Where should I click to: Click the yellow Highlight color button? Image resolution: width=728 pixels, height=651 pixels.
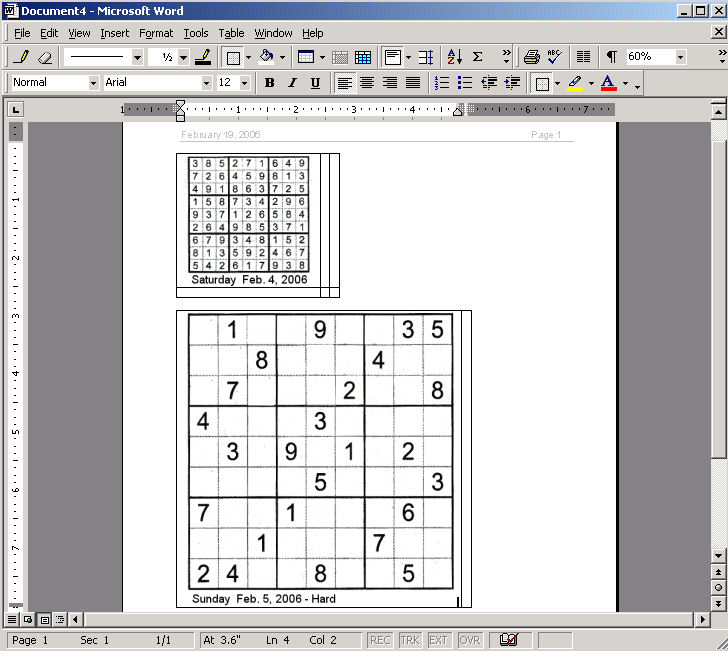[575, 83]
